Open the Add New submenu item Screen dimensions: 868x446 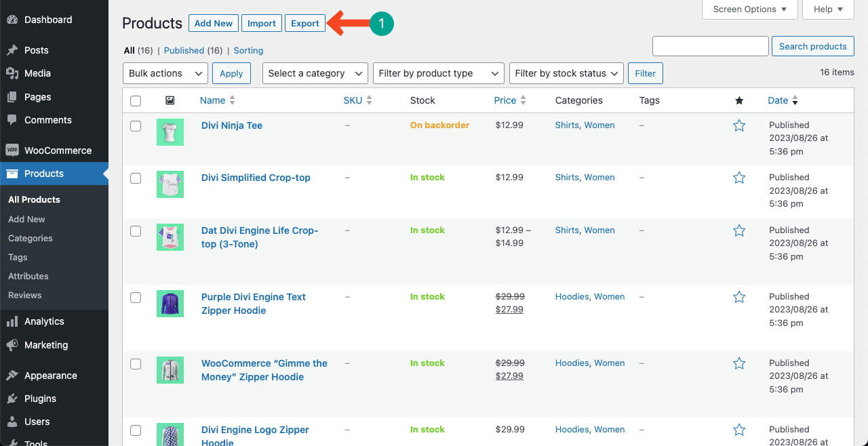[x=26, y=219]
